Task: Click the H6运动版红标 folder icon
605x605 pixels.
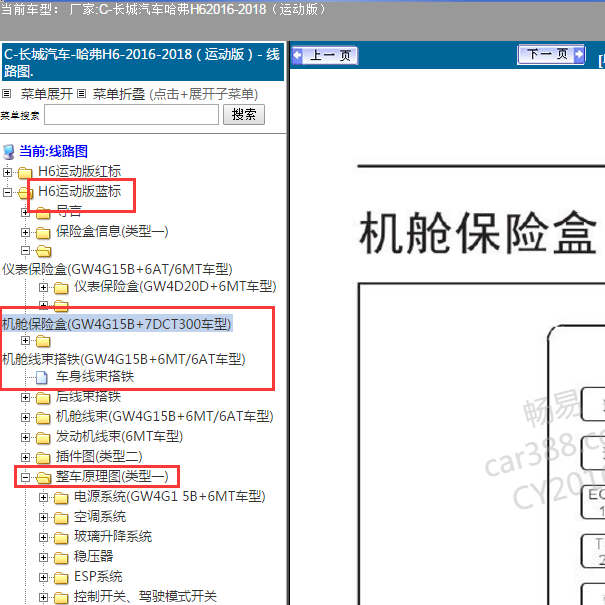Action: point(25,172)
